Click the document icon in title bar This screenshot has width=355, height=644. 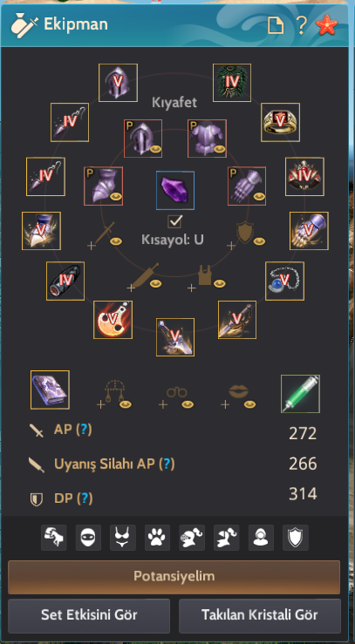[276, 25]
